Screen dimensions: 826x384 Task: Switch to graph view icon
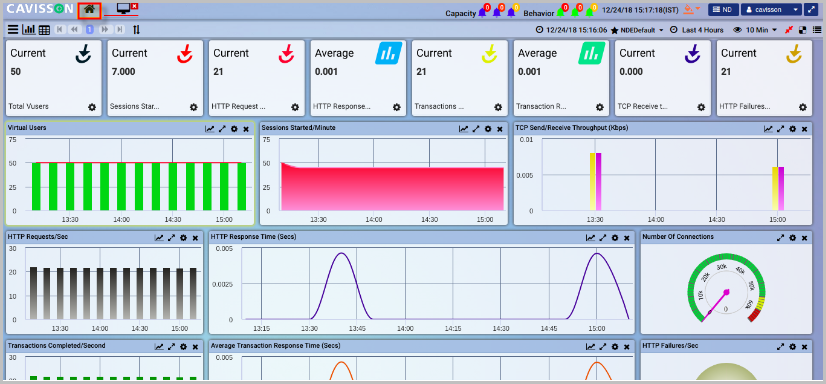(x=29, y=30)
